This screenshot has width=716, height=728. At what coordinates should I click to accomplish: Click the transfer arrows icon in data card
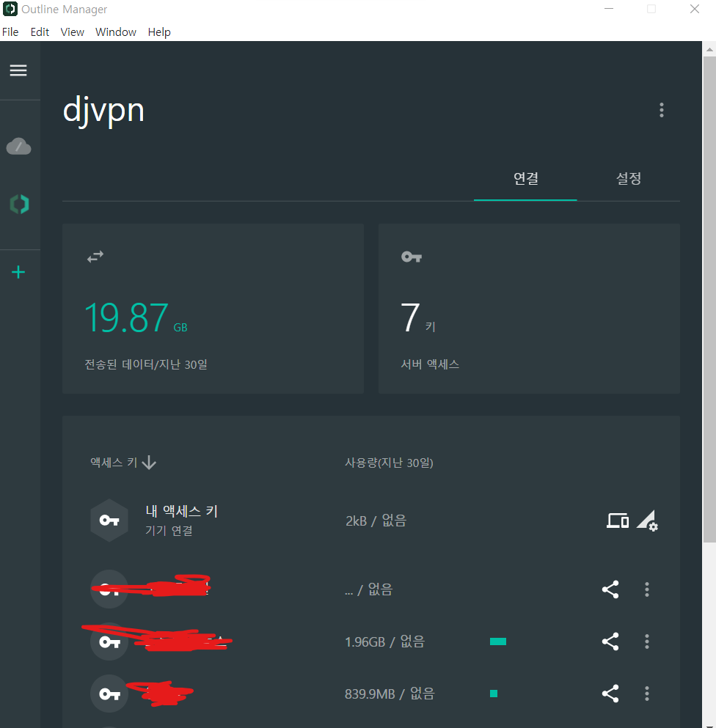(x=95, y=257)
